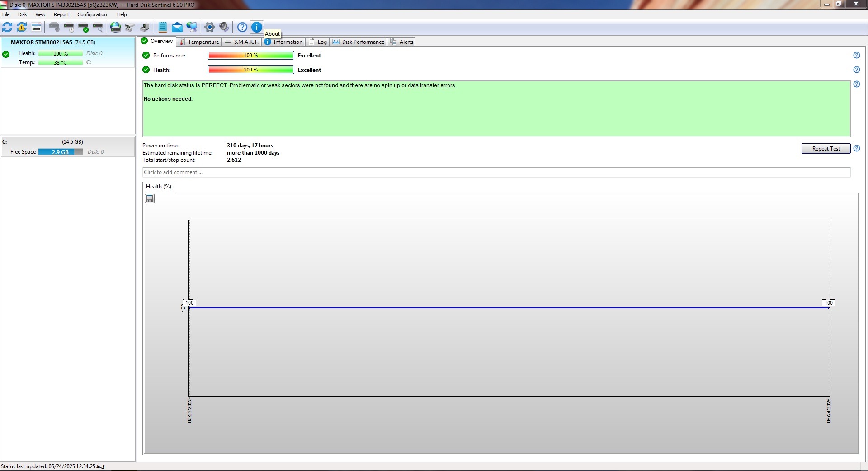
Task: Open the File menu
Action: click(6, 14)
